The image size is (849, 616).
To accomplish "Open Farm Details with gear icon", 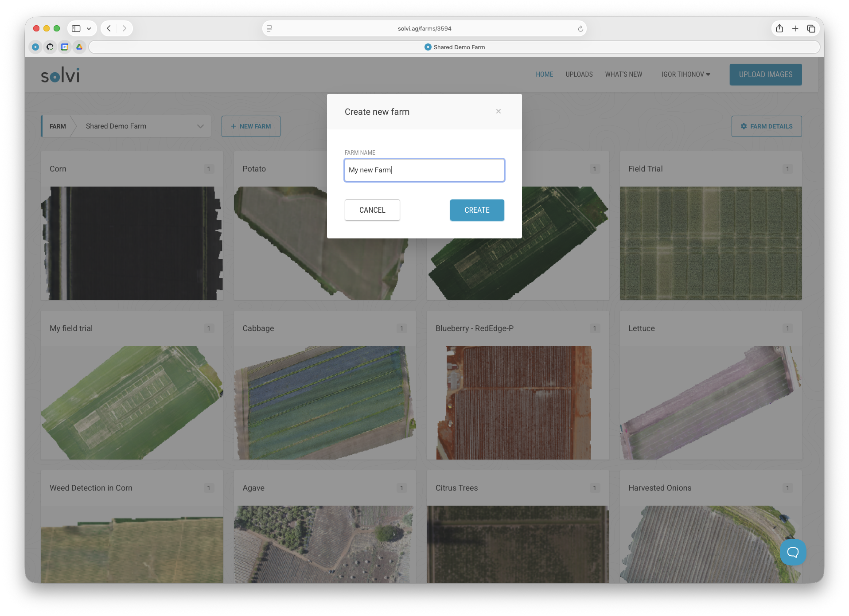I will coord(766,126).
